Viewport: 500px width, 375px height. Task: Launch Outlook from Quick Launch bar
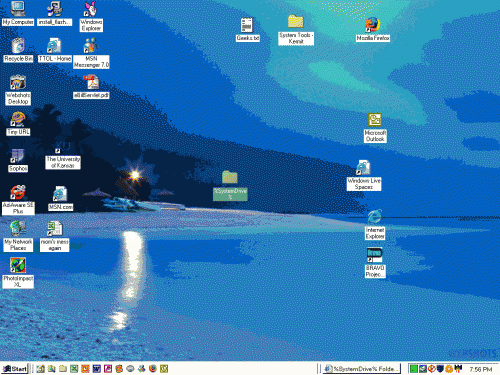click(164, 369)
